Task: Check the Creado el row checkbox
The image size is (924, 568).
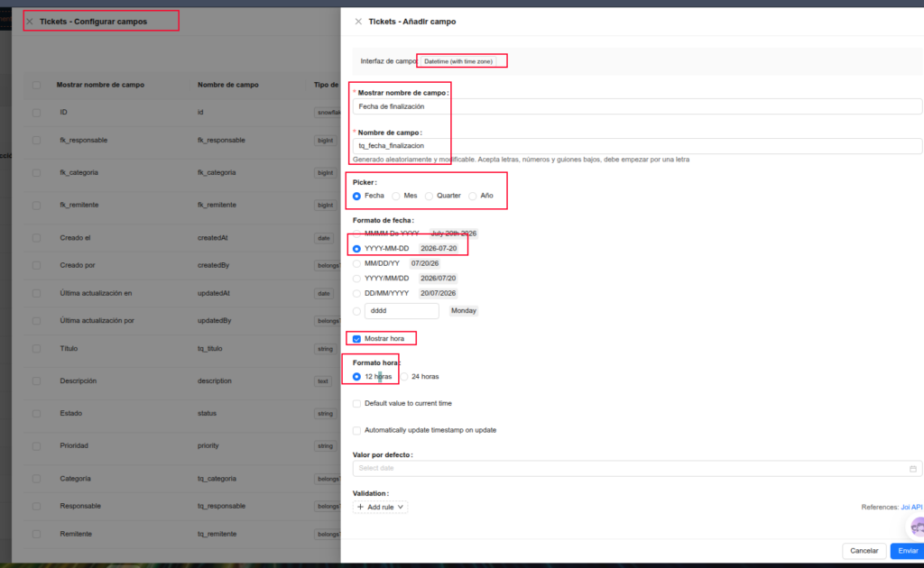Action: [36, 238]
